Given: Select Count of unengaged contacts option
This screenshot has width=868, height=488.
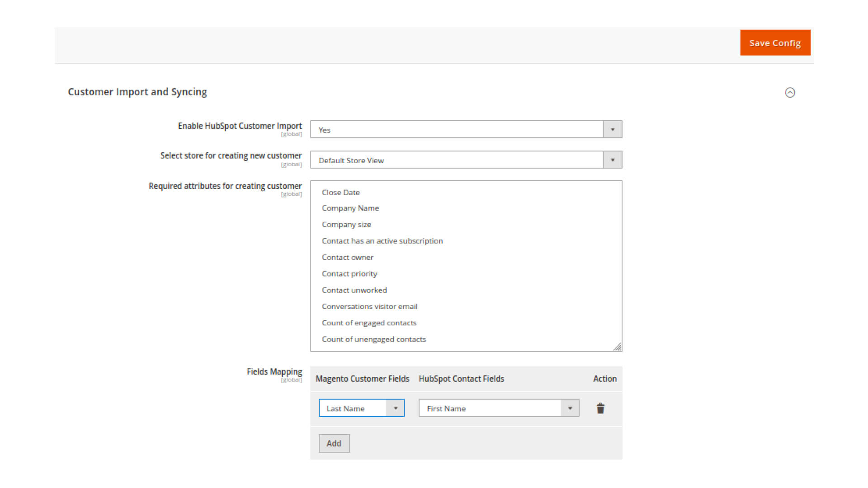Looking at the screenshot, I should click(373, 339).
